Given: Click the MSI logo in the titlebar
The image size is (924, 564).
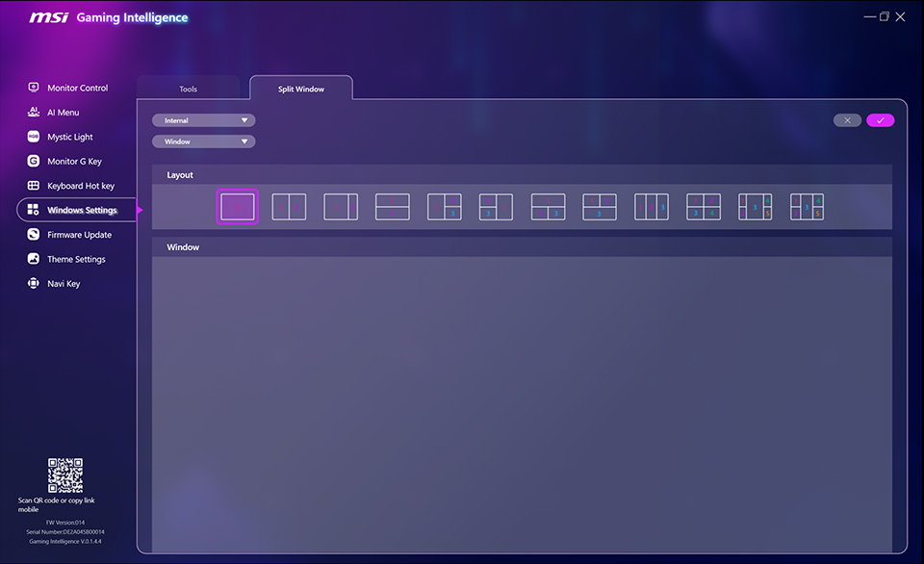Looking at the screenshot, I should tap(46, 15).
